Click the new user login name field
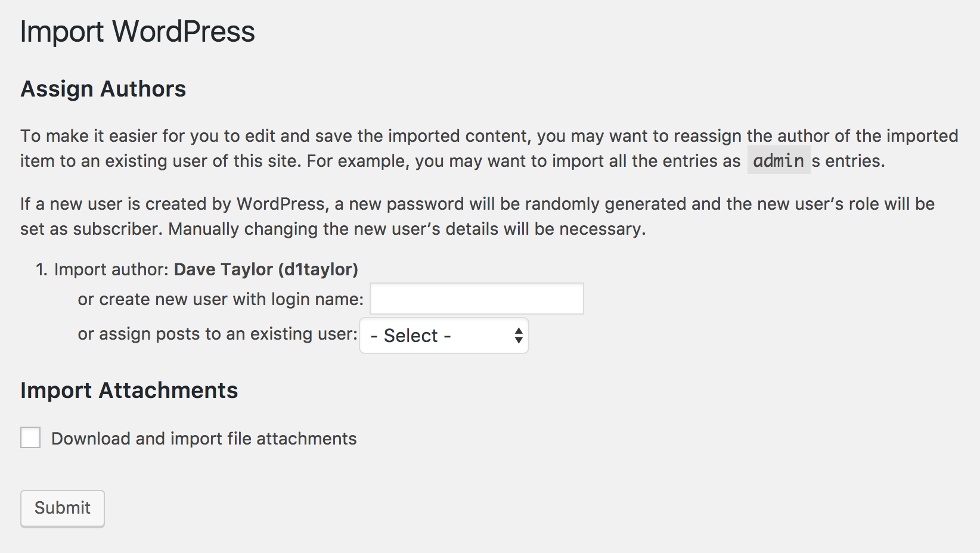 [477, 299]
